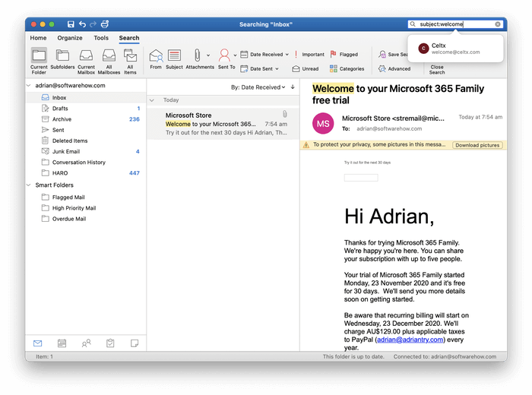Viewport: 532px width, 395px height.
Task: Clear the search field text
Action: tap(498, 24)
